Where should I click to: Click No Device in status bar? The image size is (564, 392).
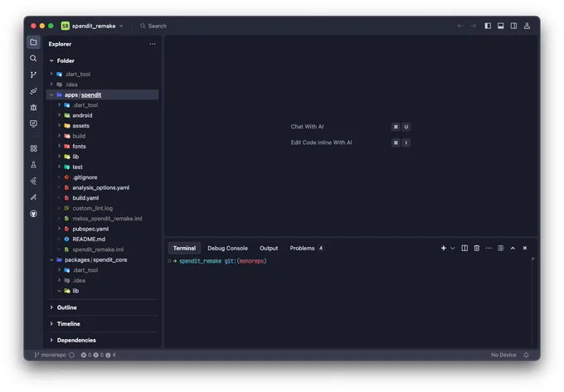click(503, 355)
